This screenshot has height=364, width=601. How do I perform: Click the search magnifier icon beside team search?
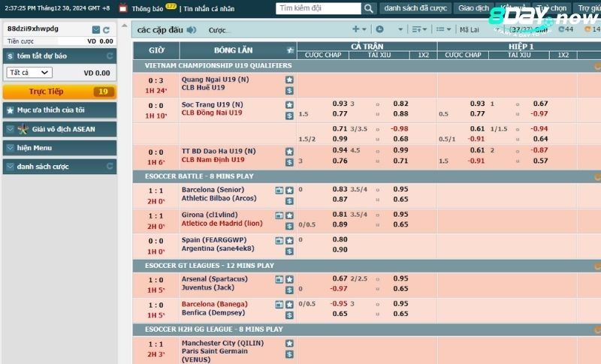368,9
